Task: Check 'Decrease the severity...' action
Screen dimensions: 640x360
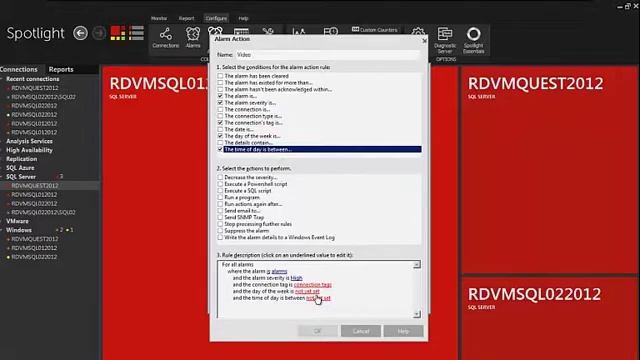Action: [220, 177]
